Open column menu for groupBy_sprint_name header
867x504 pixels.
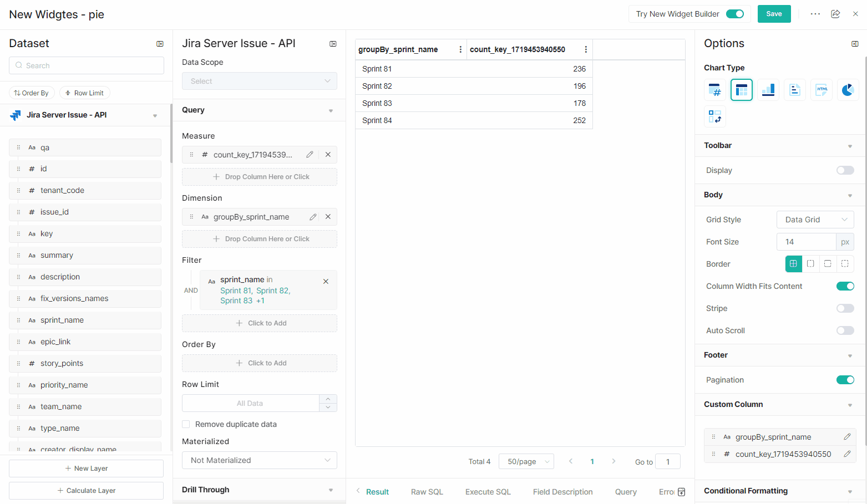[460, 49]
